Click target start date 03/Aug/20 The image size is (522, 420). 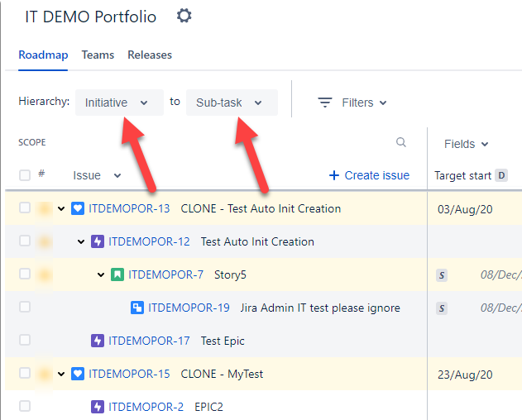click(465, 209)
